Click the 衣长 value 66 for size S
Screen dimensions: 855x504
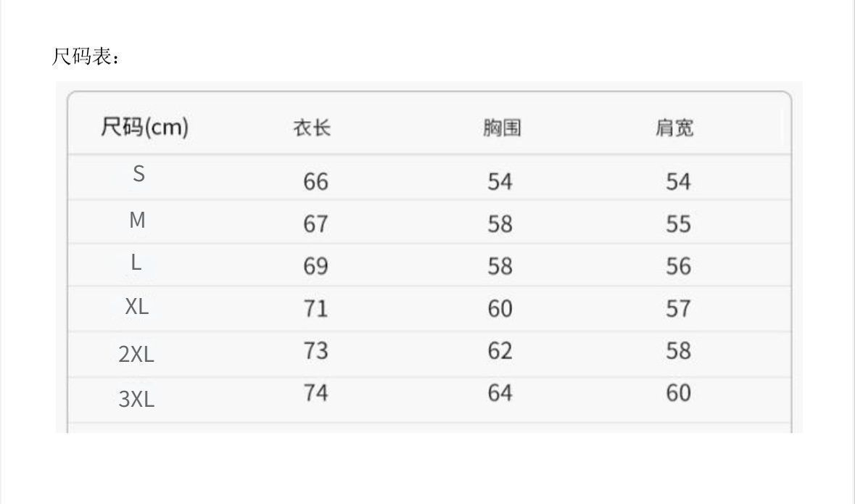(315, 181)
